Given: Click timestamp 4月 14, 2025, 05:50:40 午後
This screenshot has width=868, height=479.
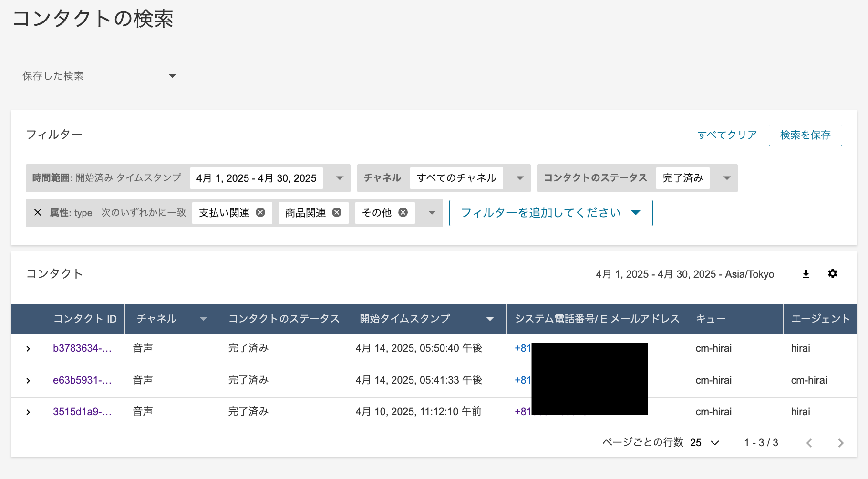Looking at the screenshot, I should click(x=419, y=348).
